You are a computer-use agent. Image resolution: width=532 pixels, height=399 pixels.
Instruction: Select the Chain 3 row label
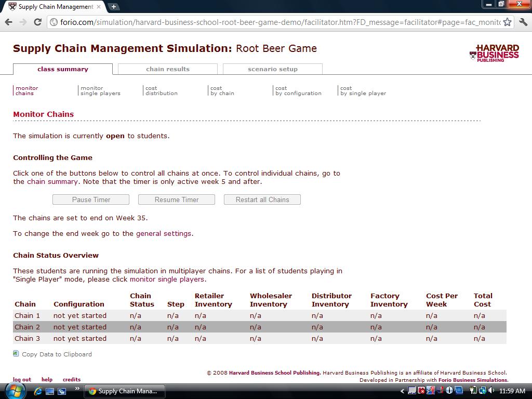[x=27, y=338]
